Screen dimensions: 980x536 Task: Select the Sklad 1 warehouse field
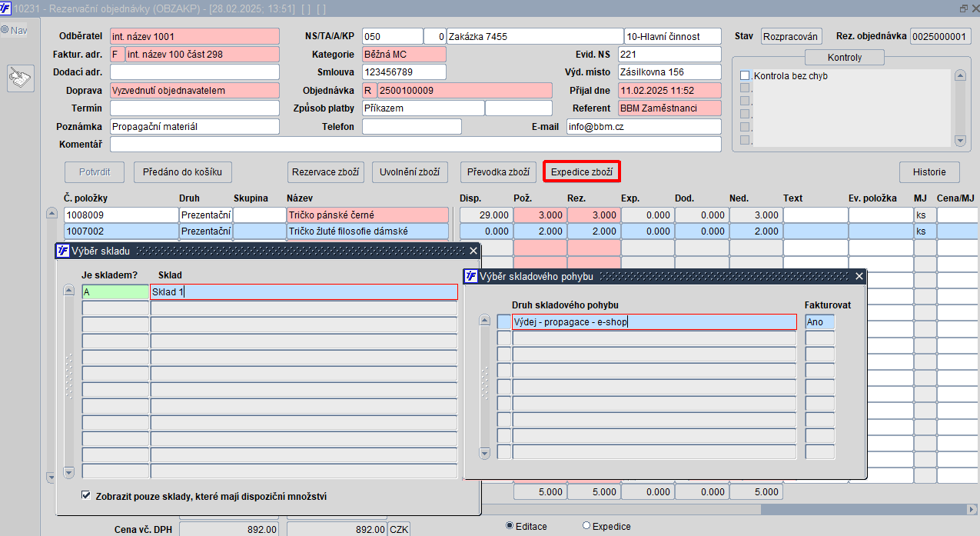pos(304,292)
